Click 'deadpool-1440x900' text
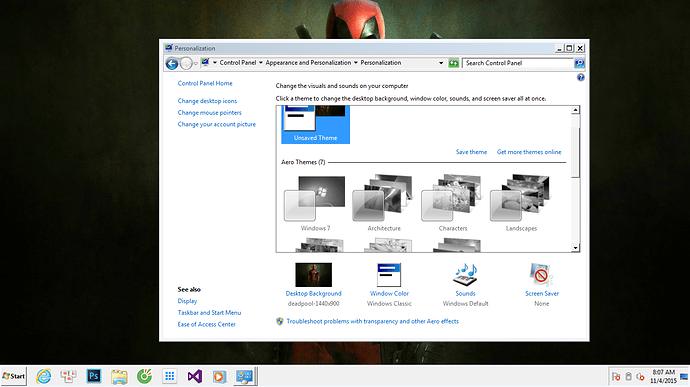 tap(313, 304)
